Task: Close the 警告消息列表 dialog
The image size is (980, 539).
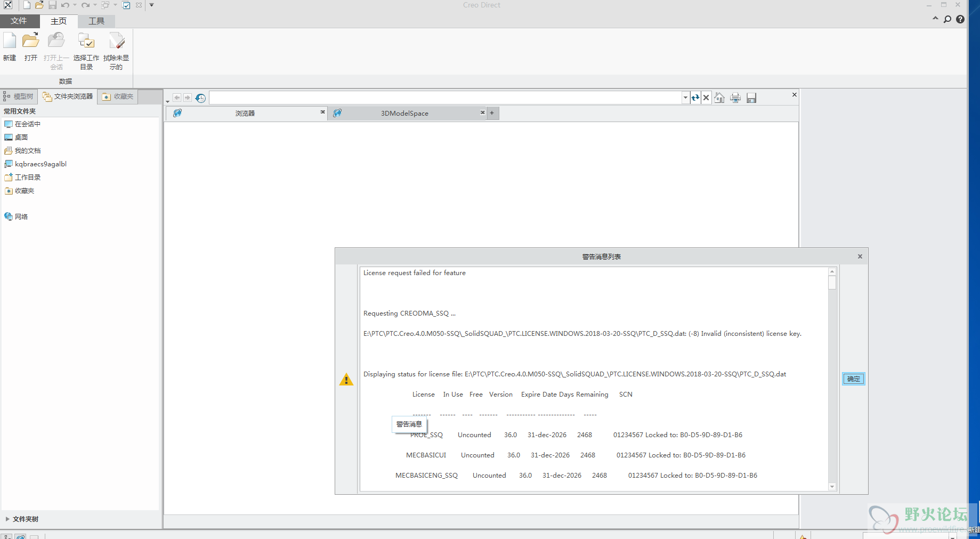Action: (x=860, y=256)
